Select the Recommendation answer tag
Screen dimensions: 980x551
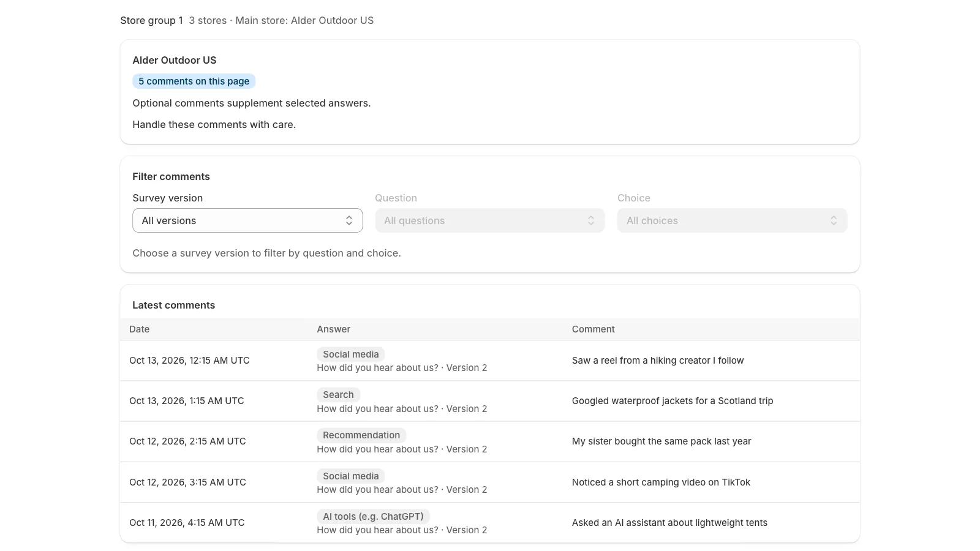[361, 435]
